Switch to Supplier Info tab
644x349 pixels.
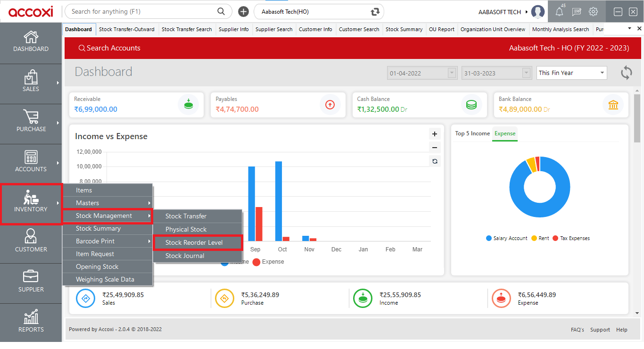[x=234, y=29]
